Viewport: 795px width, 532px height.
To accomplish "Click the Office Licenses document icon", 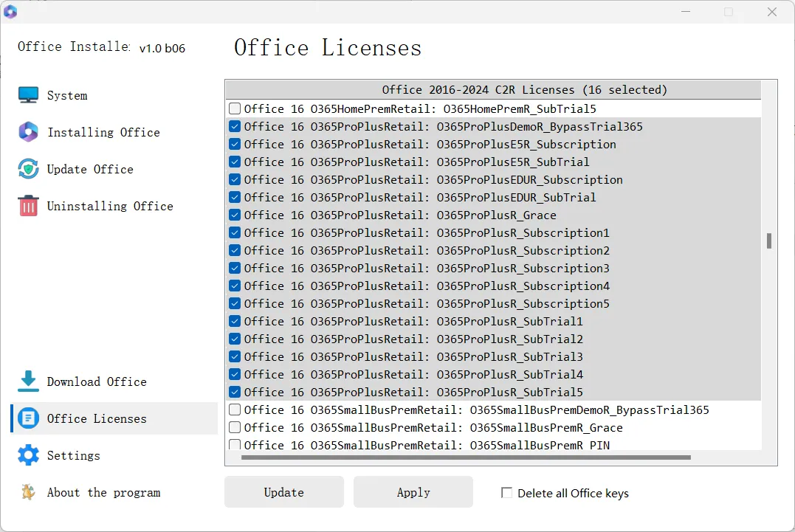I will click(x=28, y=418).
